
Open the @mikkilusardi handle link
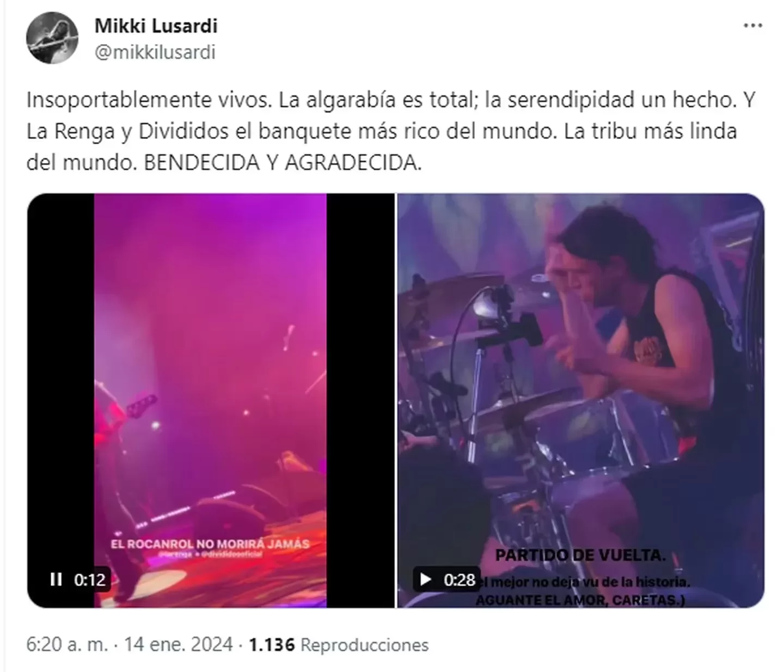click(x=155, y=52)
